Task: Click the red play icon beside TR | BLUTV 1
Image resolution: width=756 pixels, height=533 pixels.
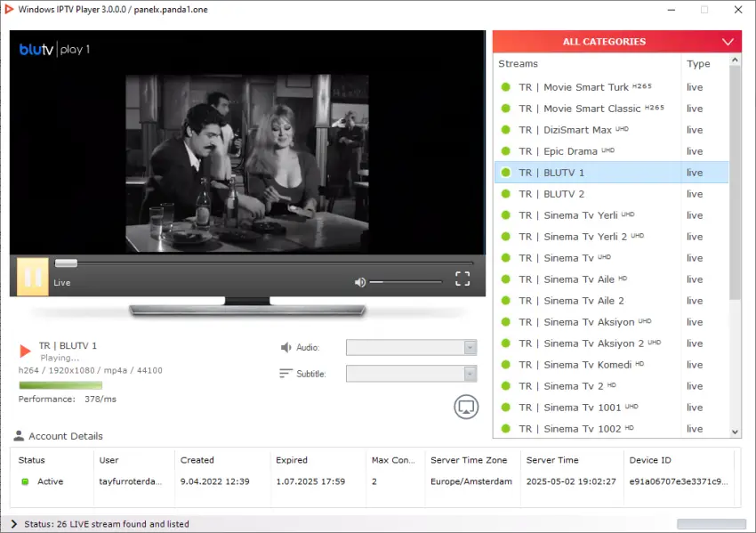Action: click(x=25, y=351)
